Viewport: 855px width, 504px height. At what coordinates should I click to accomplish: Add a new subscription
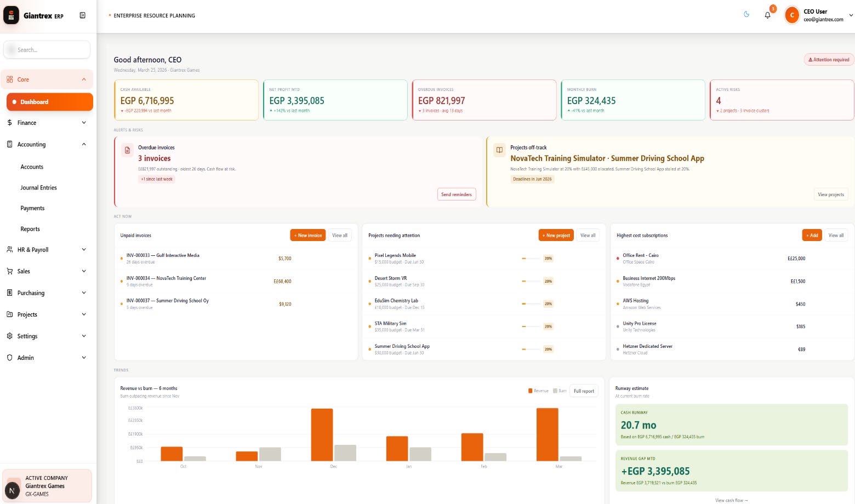point(812,236)
